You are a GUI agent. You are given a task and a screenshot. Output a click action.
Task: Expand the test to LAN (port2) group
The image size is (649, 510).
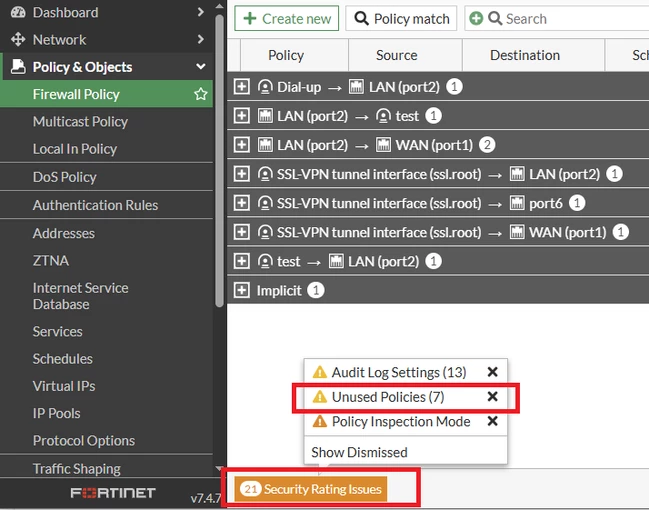point(241,261)
